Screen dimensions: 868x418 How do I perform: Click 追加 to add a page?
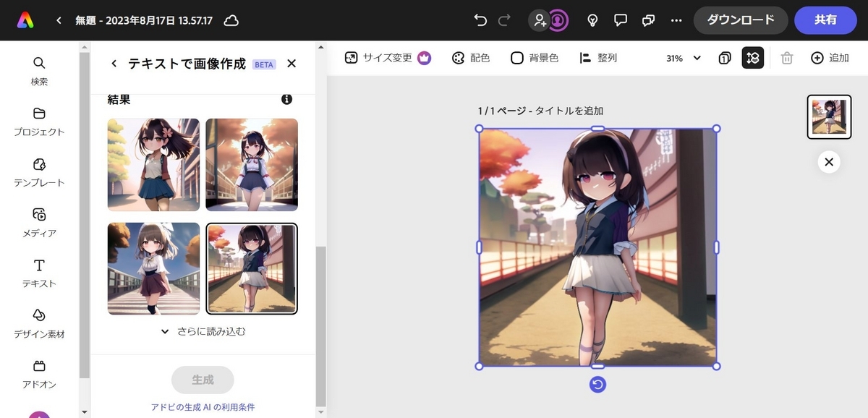coord(830,58)
